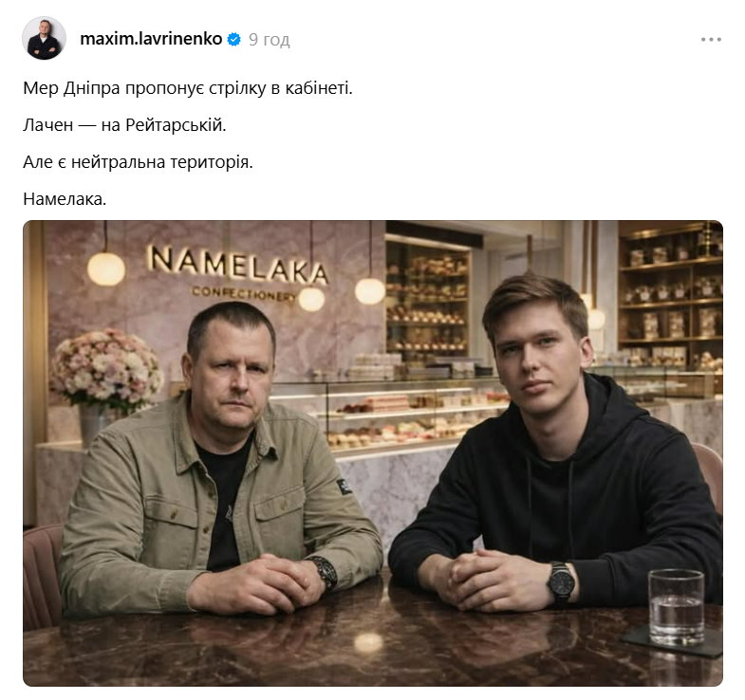Select the text line 'Мер Дніпра пропонує стрілку'

coord(144,88)
